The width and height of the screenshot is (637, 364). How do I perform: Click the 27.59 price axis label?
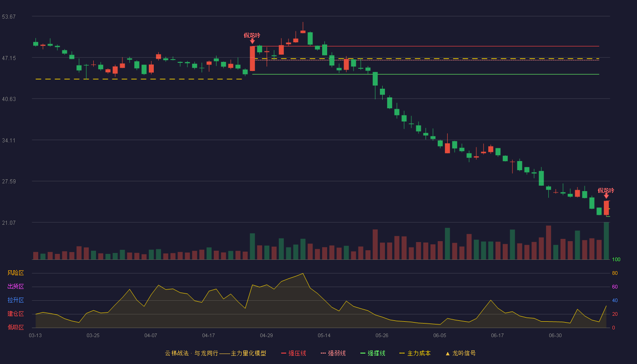point(9,182)
